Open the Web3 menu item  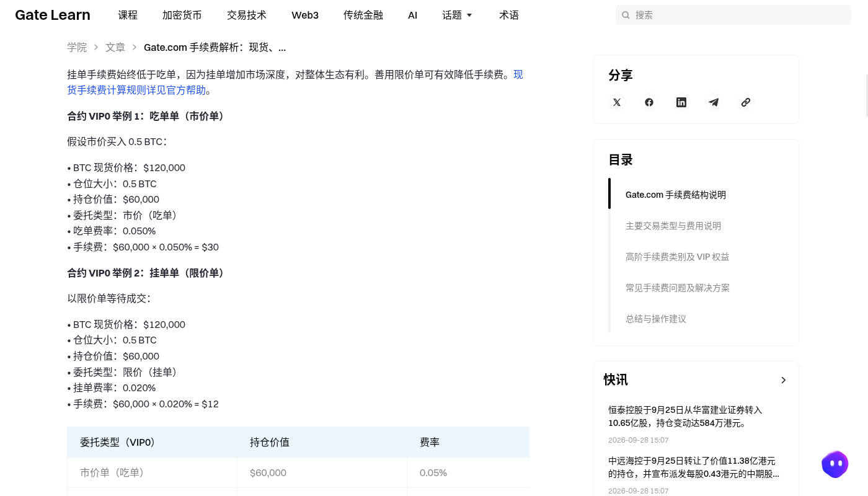pos(305,15)
